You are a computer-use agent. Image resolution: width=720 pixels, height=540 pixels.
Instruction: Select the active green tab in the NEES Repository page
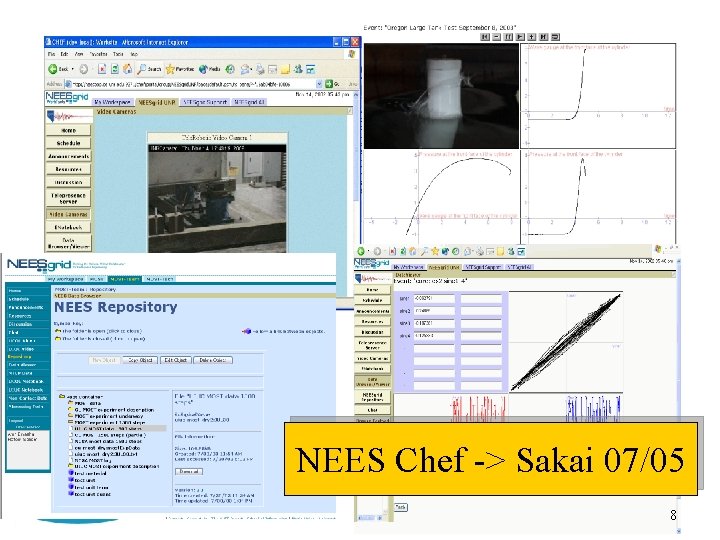pos(124,279)
